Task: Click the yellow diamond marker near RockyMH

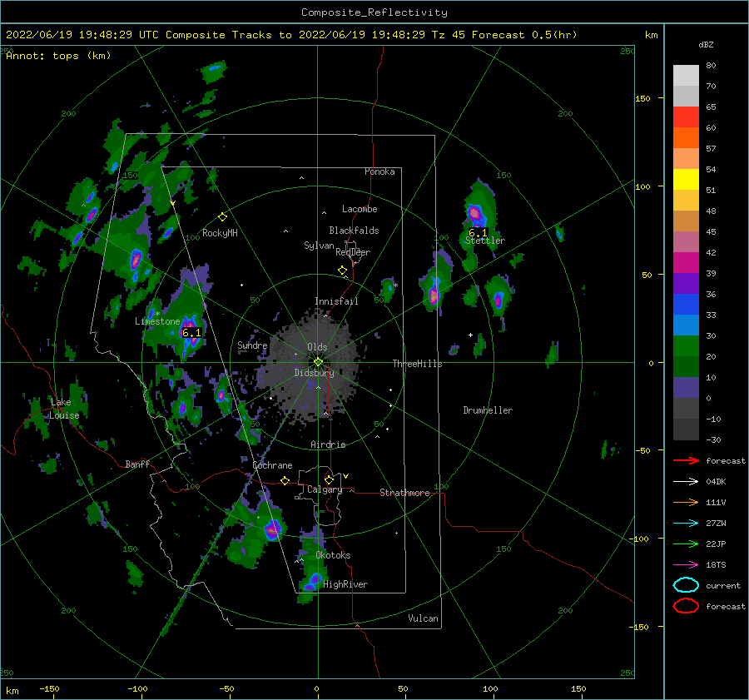Action: [222, 217]
